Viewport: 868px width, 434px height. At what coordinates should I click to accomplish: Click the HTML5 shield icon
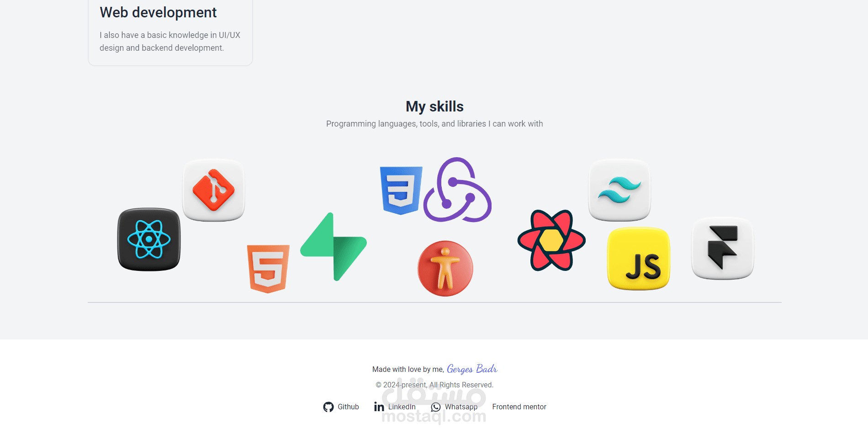[x=268, y=269]
